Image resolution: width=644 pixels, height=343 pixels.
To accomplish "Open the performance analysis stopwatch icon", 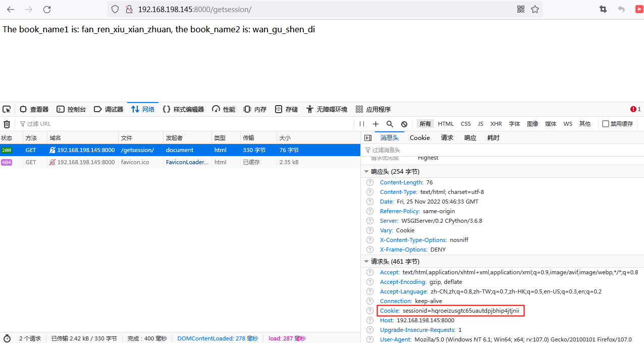I will [x=7, y=338].
